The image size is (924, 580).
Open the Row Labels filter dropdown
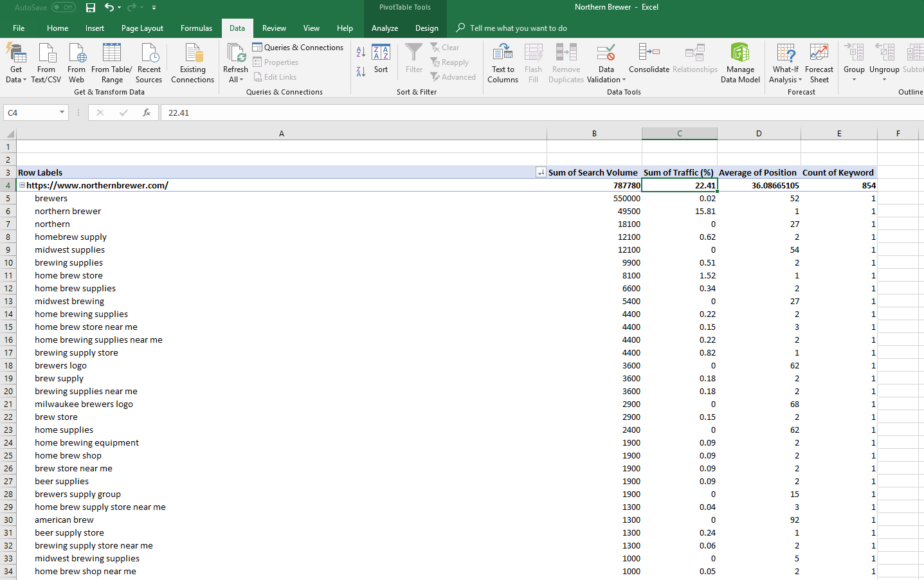(x=541, y=172)
